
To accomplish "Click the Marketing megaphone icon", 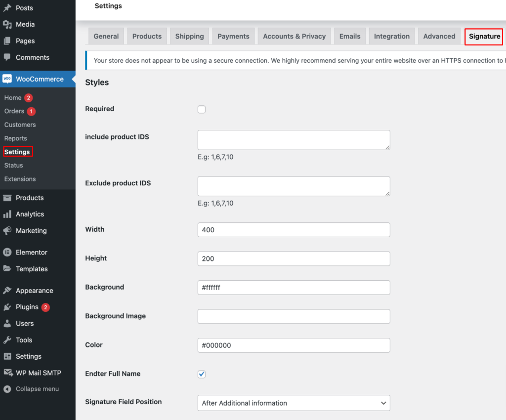I will (x=7, y=231).
